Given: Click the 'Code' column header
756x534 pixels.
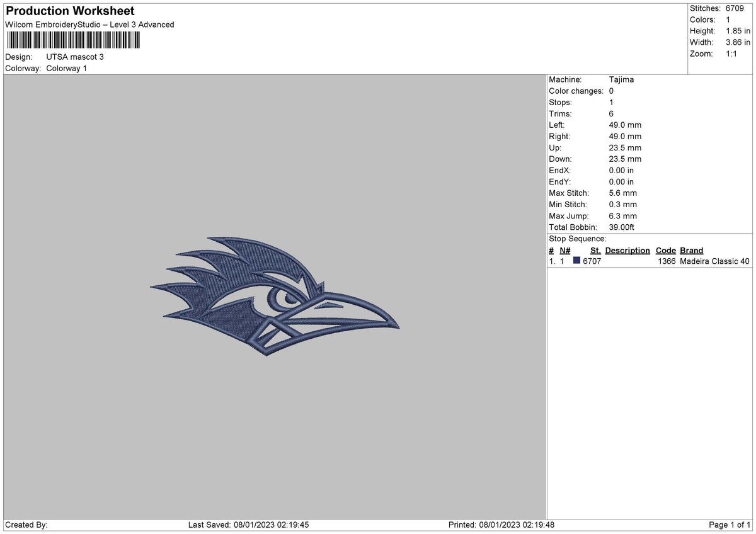Looking at the screenshot, I should pos(666,250).
